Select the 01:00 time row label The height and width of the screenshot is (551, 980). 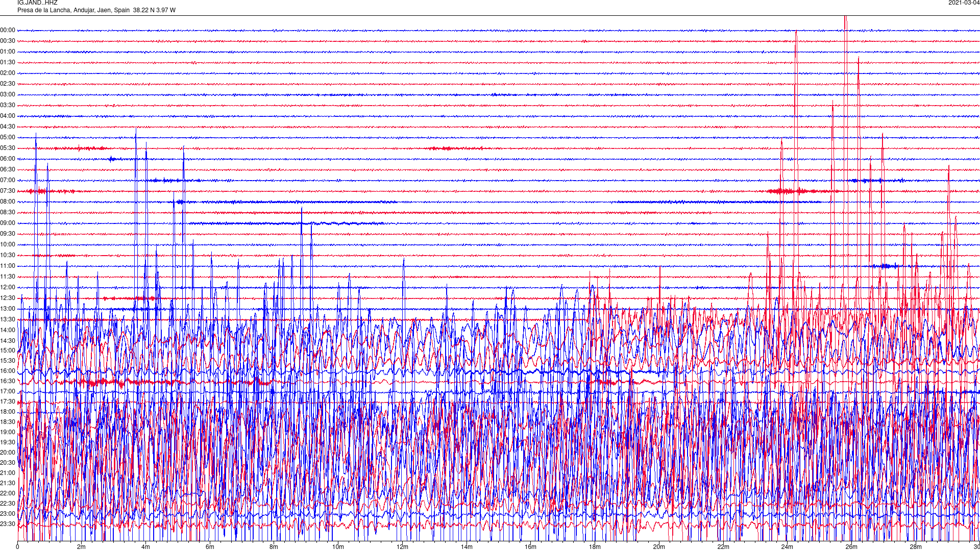click(8, 52)
